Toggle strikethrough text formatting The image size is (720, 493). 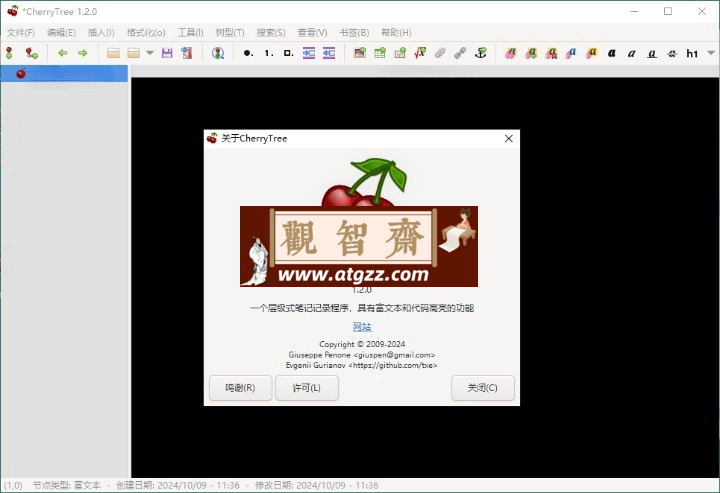(672, 54)
